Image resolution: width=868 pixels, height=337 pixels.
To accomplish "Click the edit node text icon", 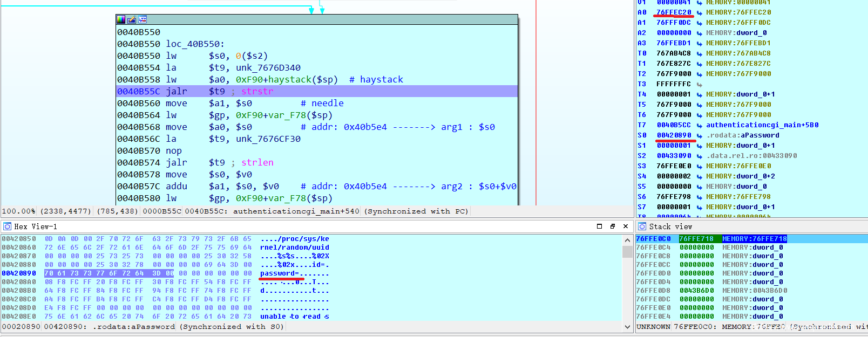I will click(132, 19).
